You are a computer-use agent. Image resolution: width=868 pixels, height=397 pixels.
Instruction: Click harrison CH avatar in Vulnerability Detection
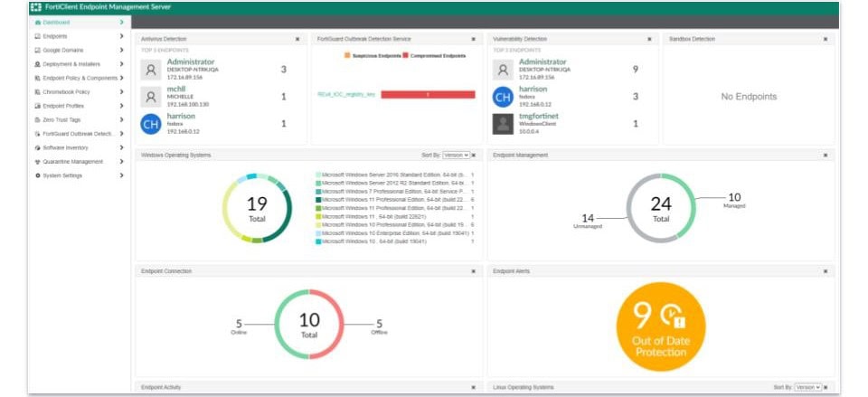pos(503,97)
